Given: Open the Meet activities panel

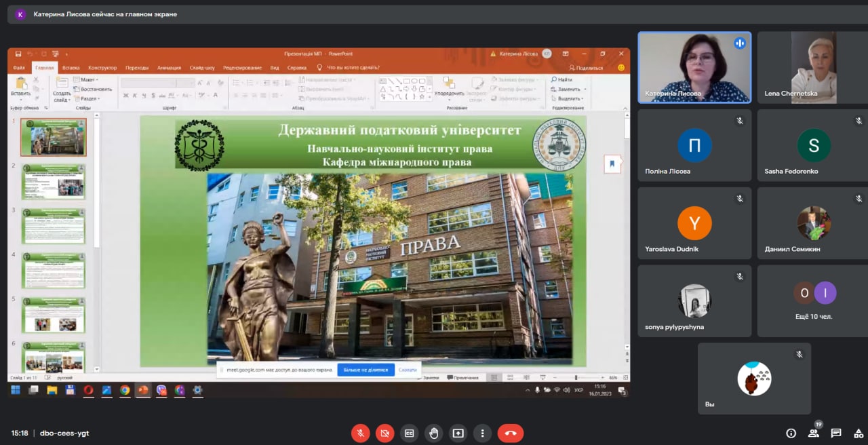Looking at the screenshot, I should coord(859,433).
